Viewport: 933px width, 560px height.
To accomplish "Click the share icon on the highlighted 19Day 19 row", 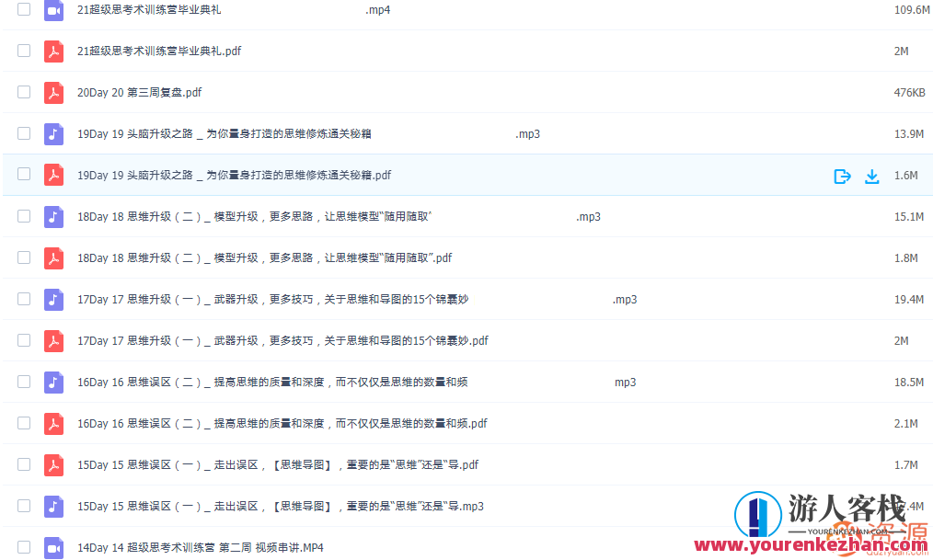I will [842, 175].
